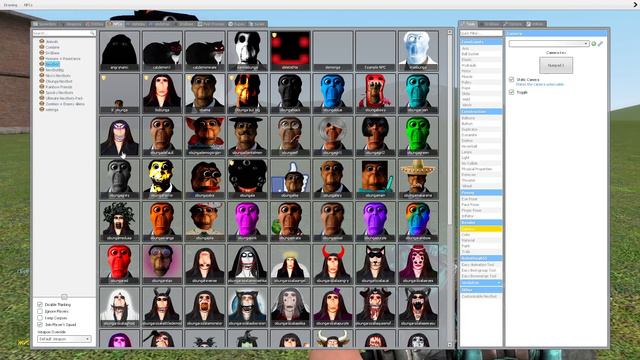
Task: Spawn the rainbow-colored Obunga NPC
Action: [418, 222]
